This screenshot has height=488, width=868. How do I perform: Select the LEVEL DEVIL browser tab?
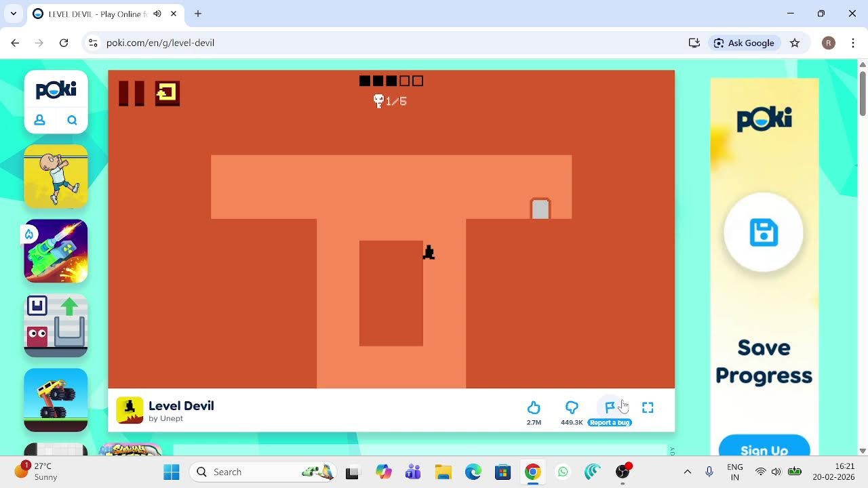(x=105, y=14)
